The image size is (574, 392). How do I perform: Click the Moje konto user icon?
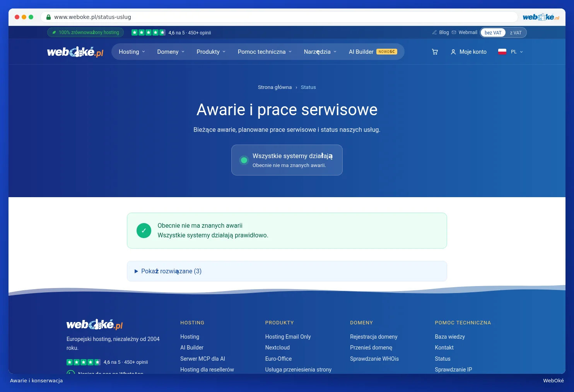pos(453,52)
